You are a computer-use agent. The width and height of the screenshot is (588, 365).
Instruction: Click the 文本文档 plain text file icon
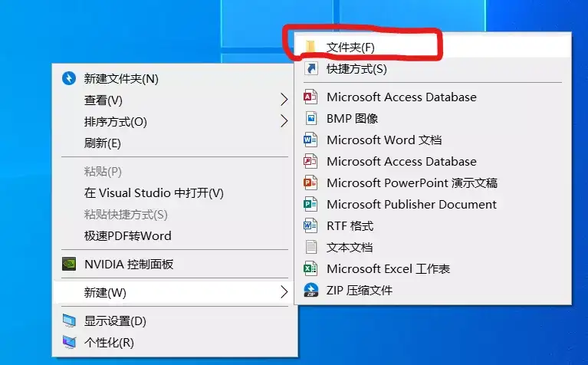coord(311,247)
